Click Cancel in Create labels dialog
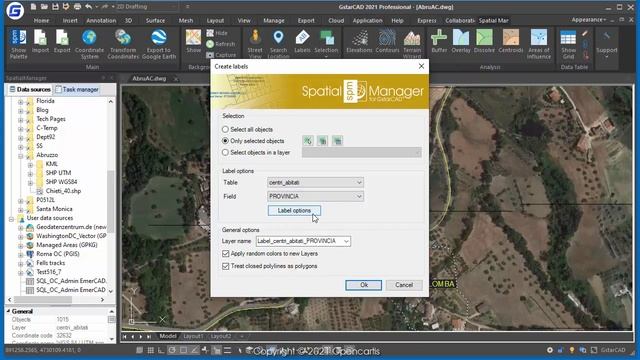 [x=404, y=285]
